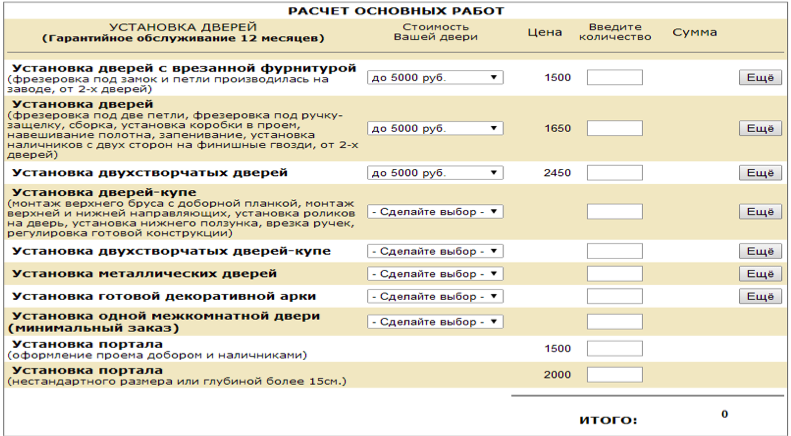Image resolution: width=791 pixels, height=436 pixels.
Task: Open 'Сделайте выбор' dropdown for 'Установка дверей-купе'
Action: tap(435, 212)
